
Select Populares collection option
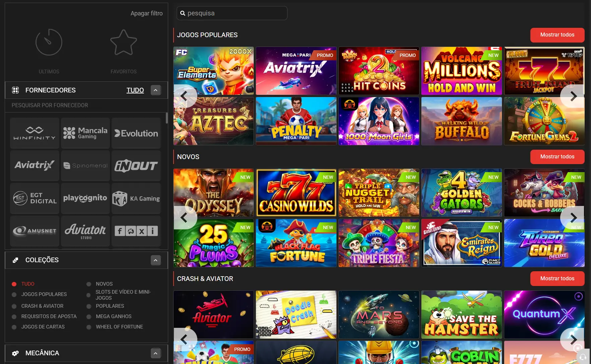click(110, 306)
